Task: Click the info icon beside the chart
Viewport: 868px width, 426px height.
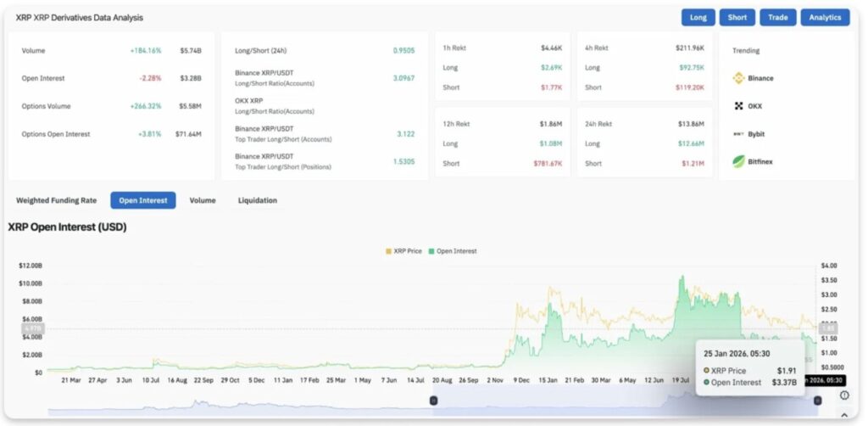Action: point(844,395)
